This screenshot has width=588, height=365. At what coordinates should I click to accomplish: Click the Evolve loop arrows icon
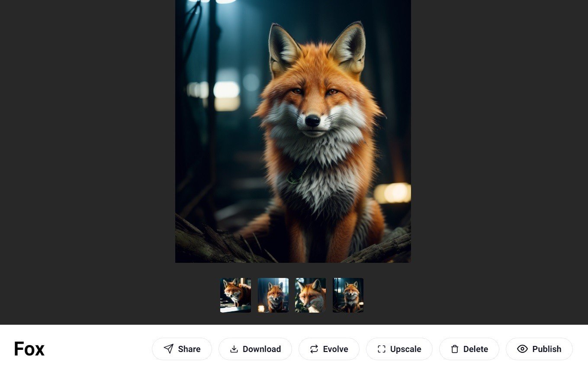[x=314, y=349]
